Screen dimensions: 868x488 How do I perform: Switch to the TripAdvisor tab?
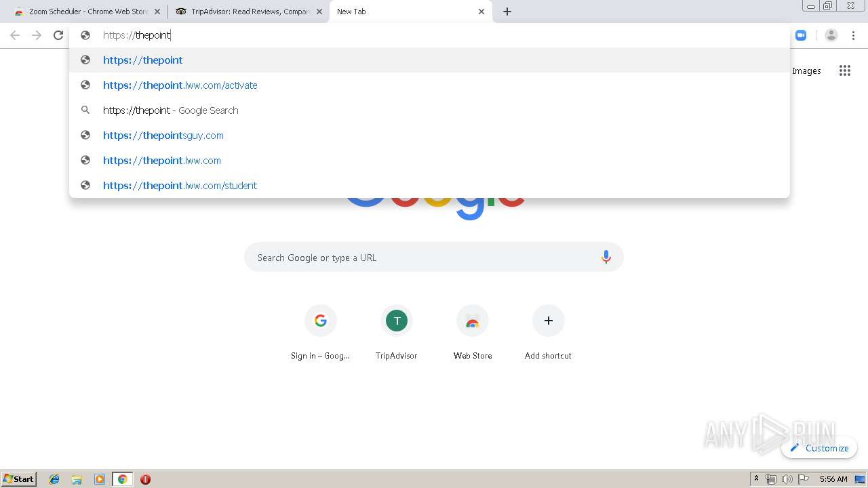tap(248, 12)
